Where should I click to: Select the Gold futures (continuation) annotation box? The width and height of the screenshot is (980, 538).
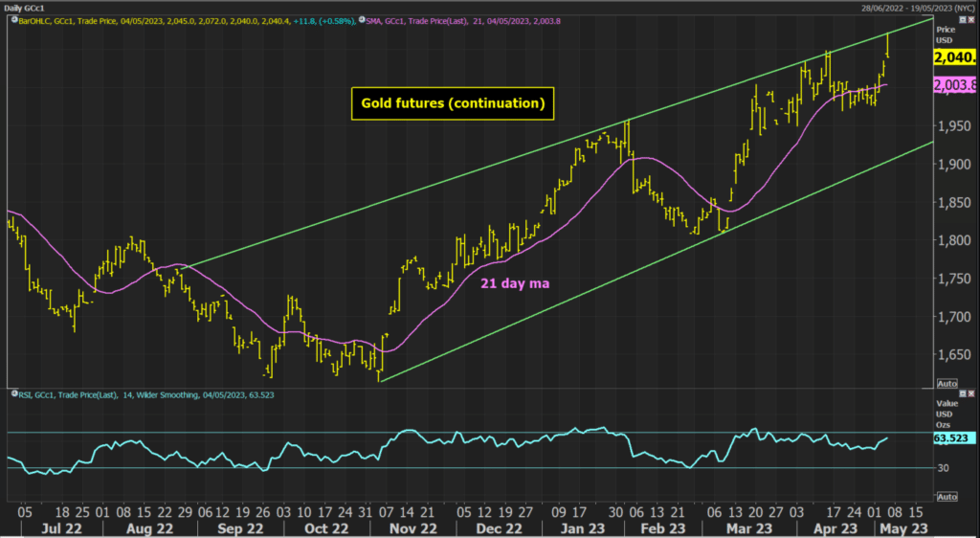point(454,102)
